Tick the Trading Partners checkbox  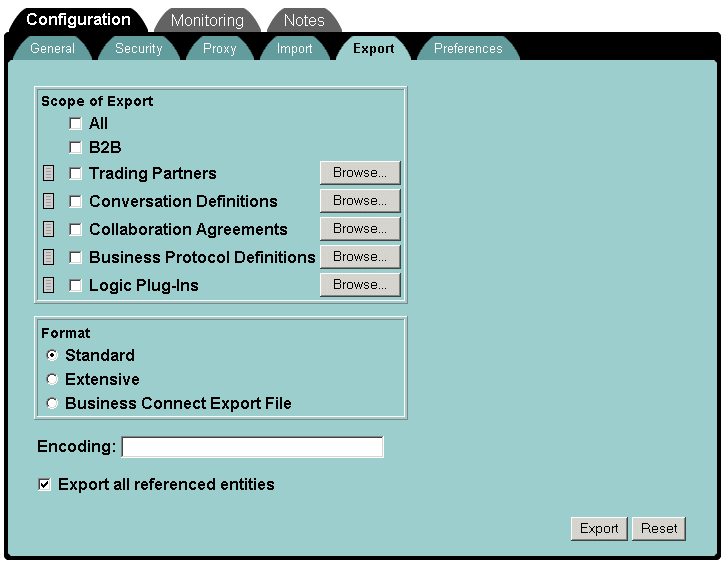(75, 173)
